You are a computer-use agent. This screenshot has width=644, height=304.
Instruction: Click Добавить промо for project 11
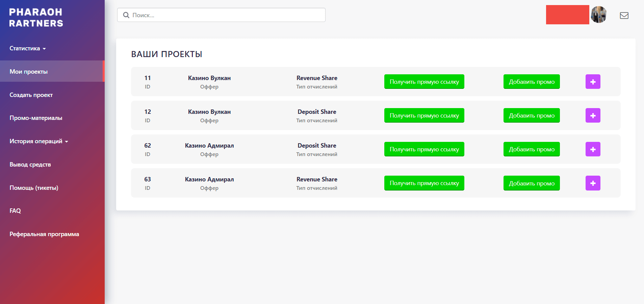click(532, 82)
